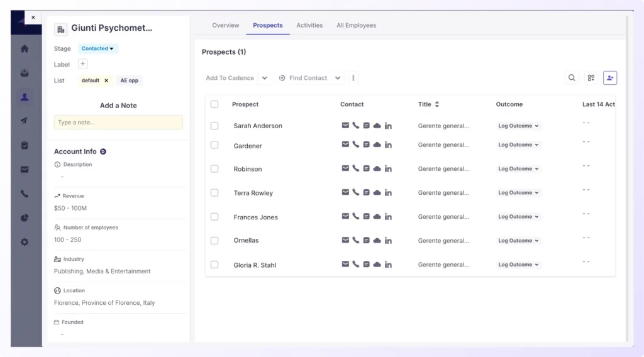Screen dimensions: 644x357
Task: Close the account panel with X
Action: tap(33, 18)
